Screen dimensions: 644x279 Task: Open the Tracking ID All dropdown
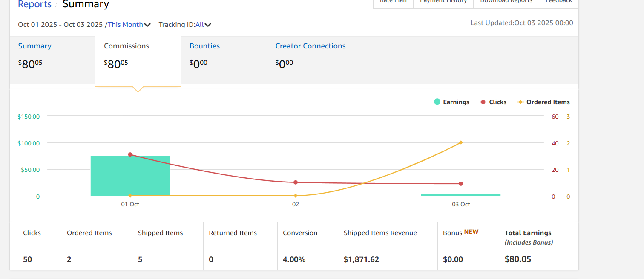point(185,25)
